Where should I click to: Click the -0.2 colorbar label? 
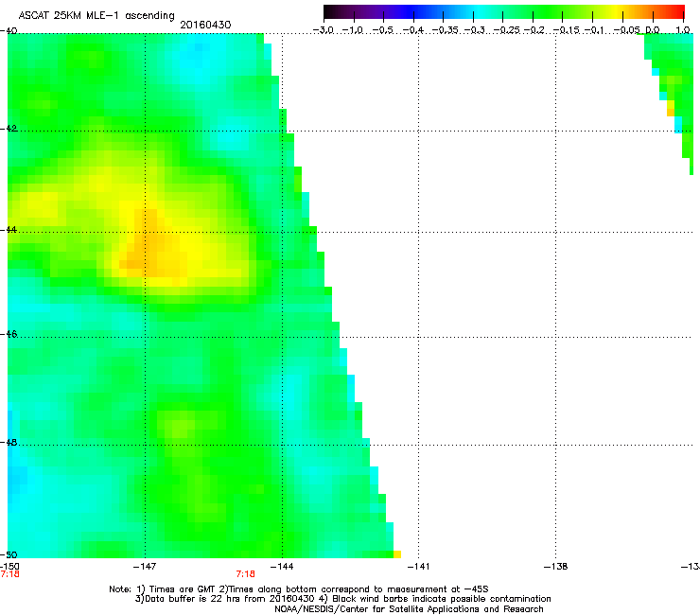click(534, 30)
